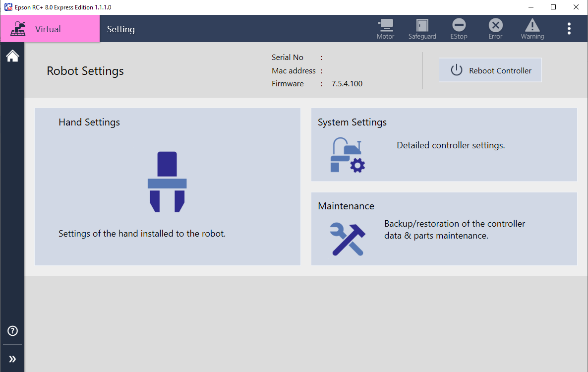Screen dimensions: 588x372
Task: Click the EStop status icon
Action: coord(459,29)
